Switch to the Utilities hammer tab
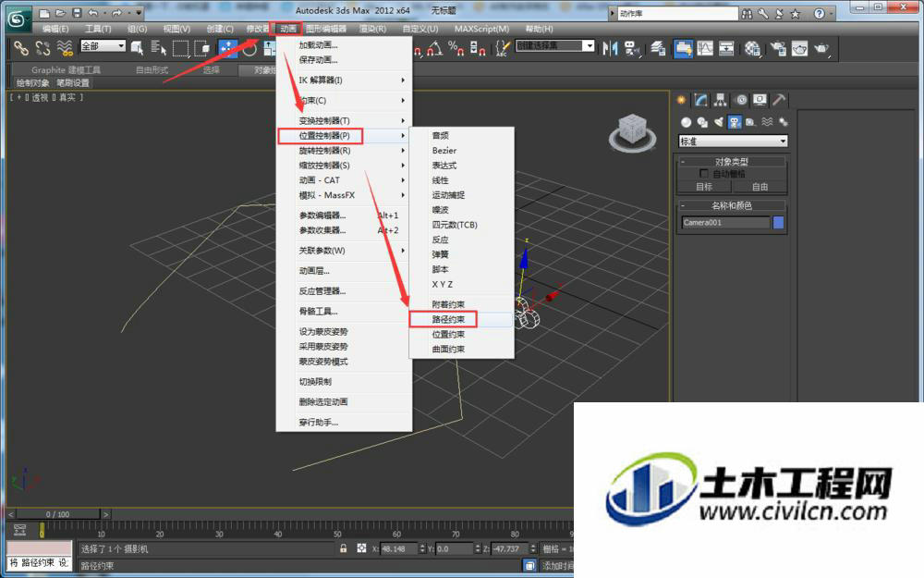Viewport: 924px width, 578px height. [x=779, y=100]
